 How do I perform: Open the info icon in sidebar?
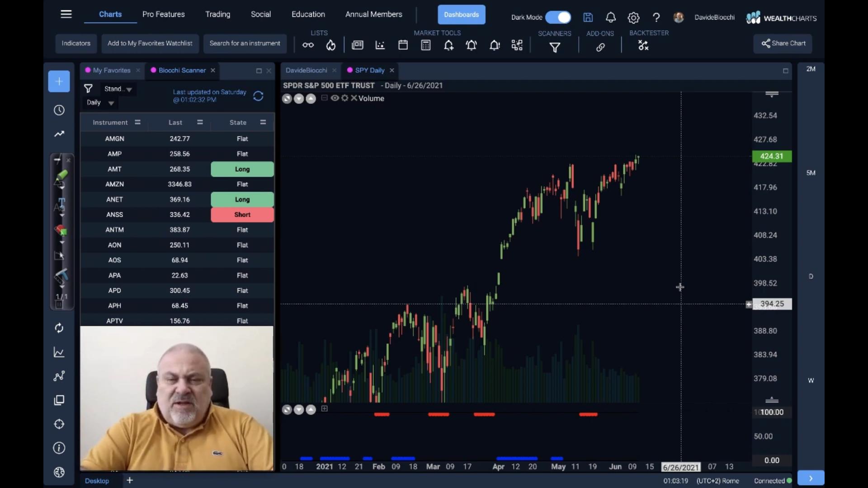click(59, 448)
